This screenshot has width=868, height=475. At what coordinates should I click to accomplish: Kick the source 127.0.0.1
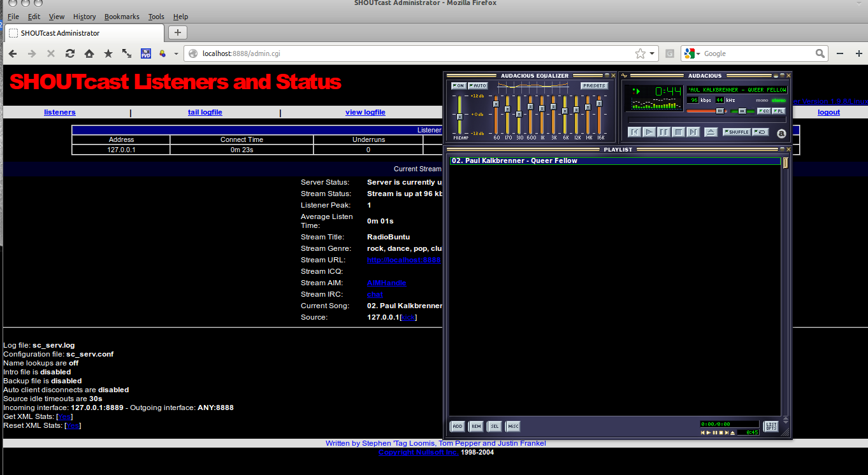coord(408,317)
